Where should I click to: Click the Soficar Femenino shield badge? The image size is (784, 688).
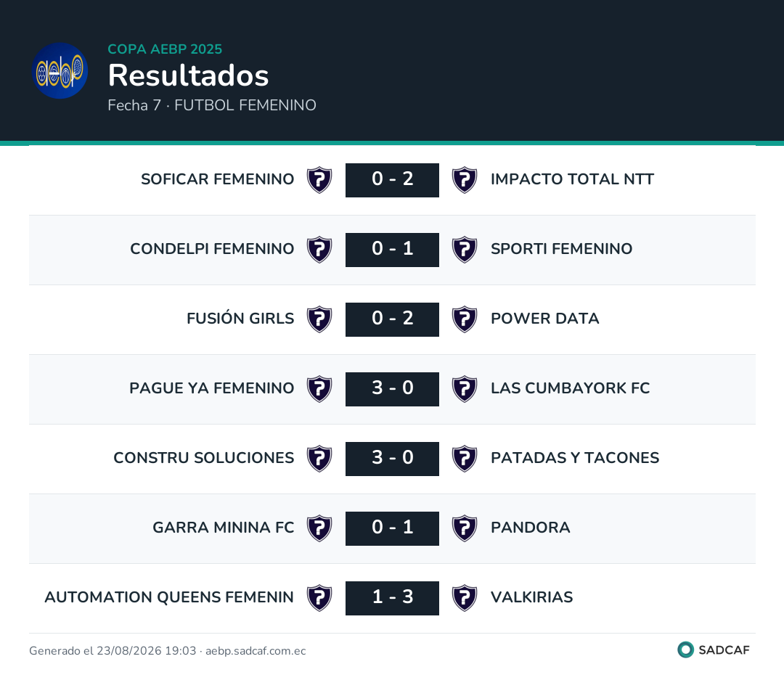point(319,180)
